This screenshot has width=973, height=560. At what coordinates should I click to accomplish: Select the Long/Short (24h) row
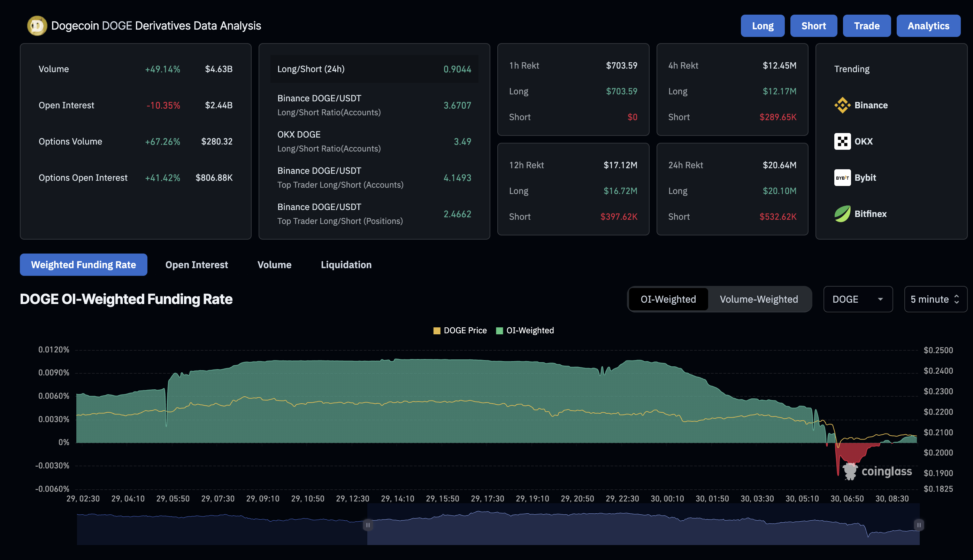coord(374,69)
